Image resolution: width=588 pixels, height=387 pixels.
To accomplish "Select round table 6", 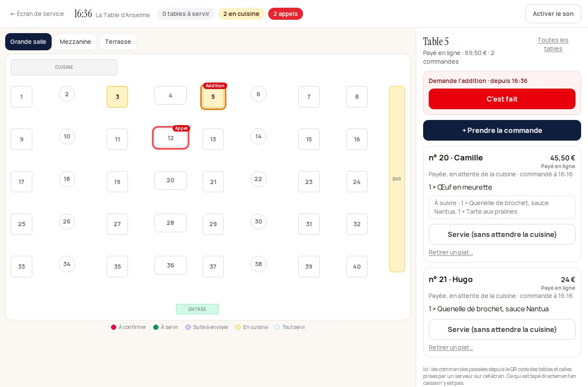I will (x=258, y=94).
